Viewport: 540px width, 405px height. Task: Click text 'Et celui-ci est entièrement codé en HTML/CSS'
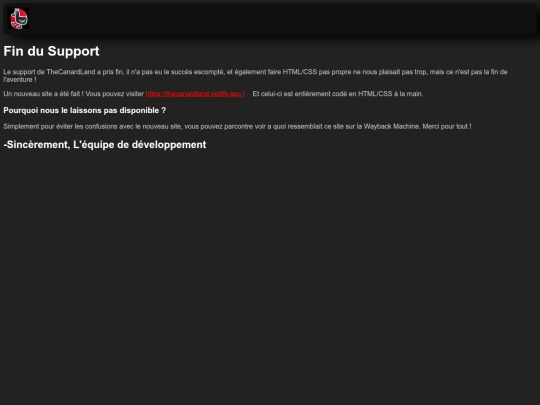pos(322,94)
